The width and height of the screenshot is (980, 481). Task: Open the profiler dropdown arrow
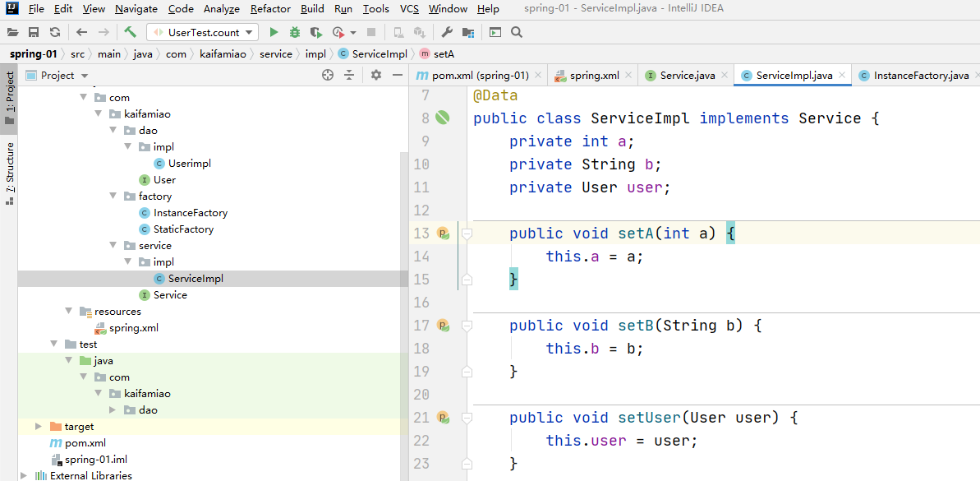tap(353, 32)
